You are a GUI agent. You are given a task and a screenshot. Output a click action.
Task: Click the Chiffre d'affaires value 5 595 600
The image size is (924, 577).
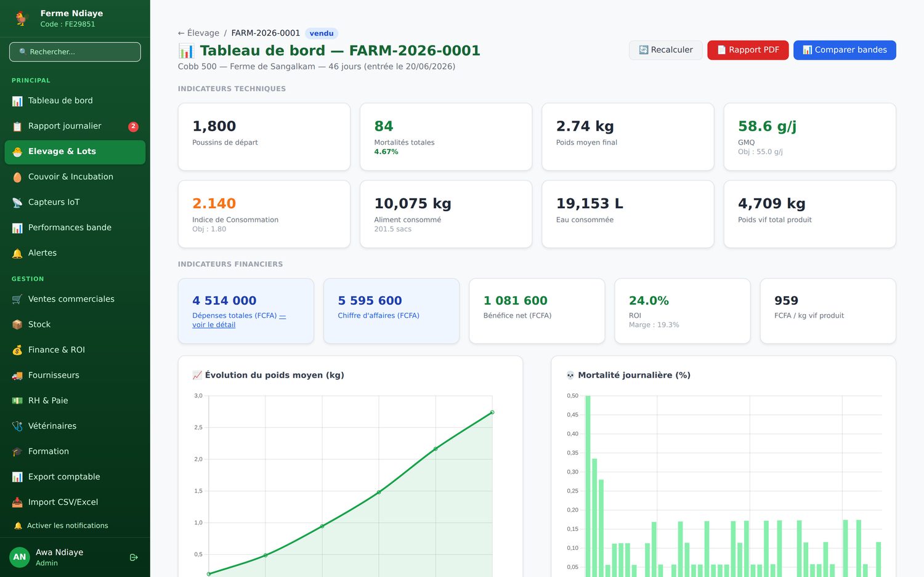click(370, 301)
